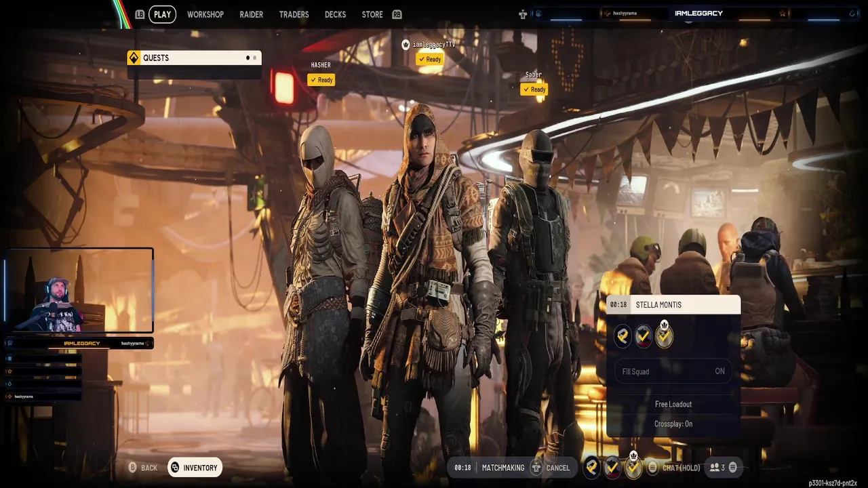The image size is (868, 488).
Task: Open the TRADERS tab
Action: (294, 14)
